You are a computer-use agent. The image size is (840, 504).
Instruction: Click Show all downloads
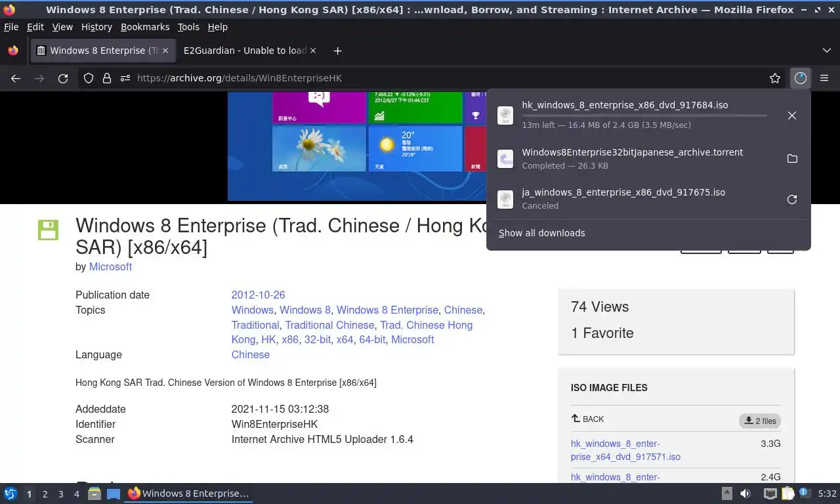pyautogui.click(x=541, y=233)
